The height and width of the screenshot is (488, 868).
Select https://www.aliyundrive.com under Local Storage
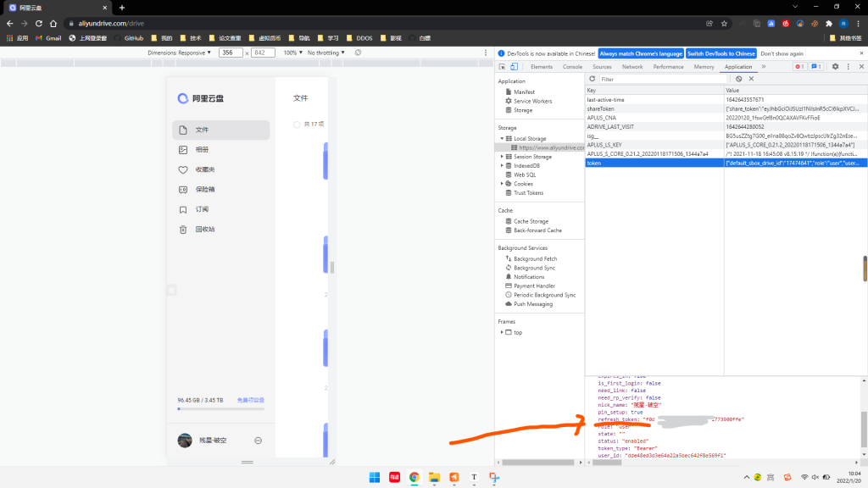(x=540, y=147)
